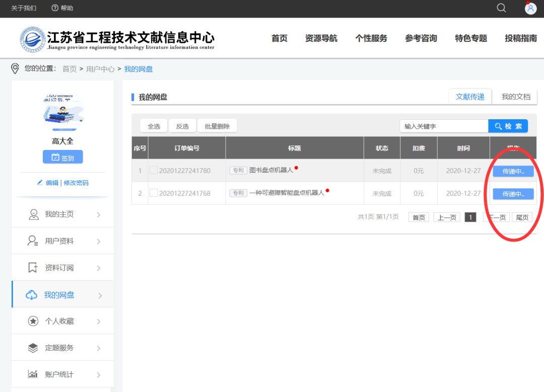Viewport: 544px width, 392px height.
Task: Click the 签到 sign-in button
Action: pos(62,156)
